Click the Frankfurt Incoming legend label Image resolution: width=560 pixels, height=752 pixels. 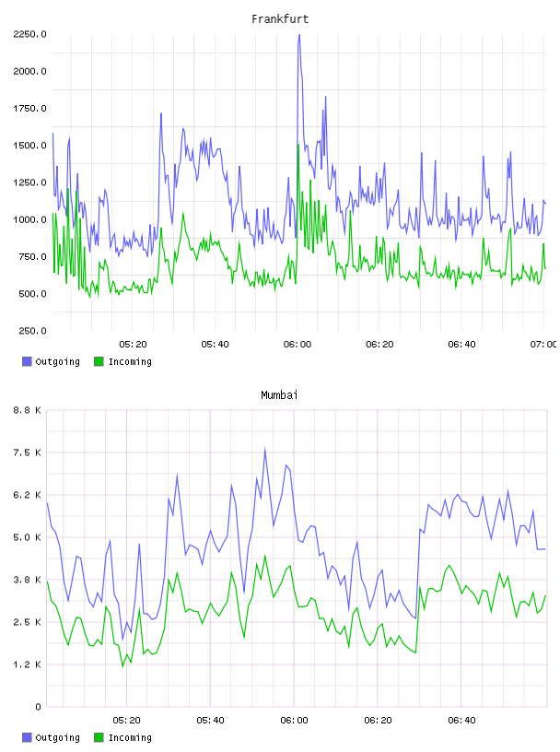(130, 362)
